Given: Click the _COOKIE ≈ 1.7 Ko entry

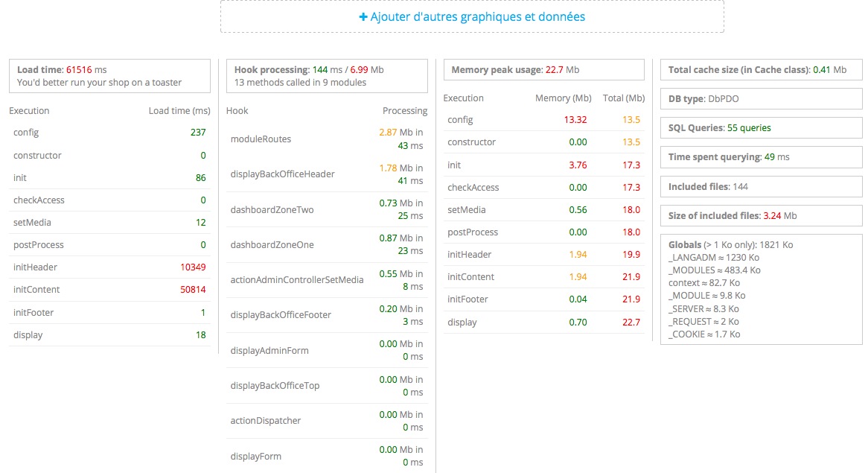Looking at the screenshot, I should (703, 334).
